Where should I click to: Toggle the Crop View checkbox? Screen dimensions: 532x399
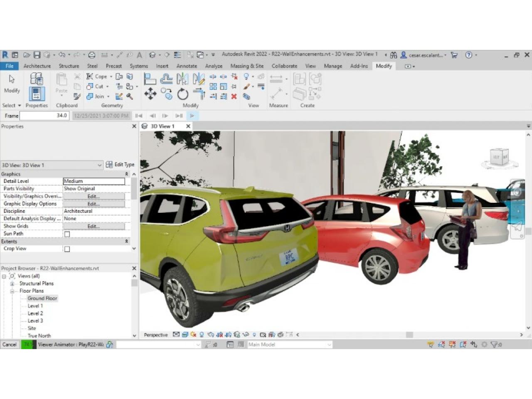(67, 249)
